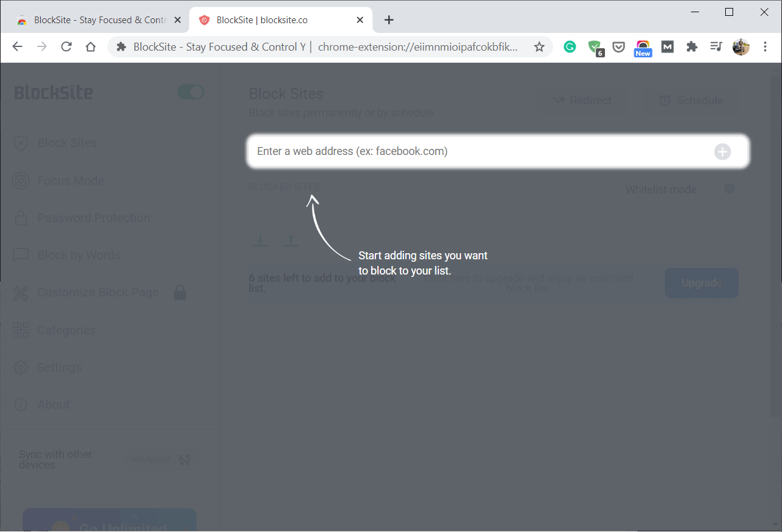
Task: Open Customize Block Page
Action: point(98,292)
